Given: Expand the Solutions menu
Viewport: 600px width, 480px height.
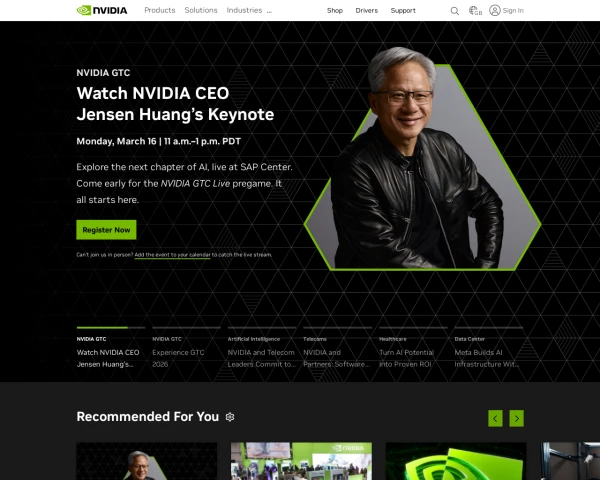Looking at the screenshot, I should pos(201,10).
